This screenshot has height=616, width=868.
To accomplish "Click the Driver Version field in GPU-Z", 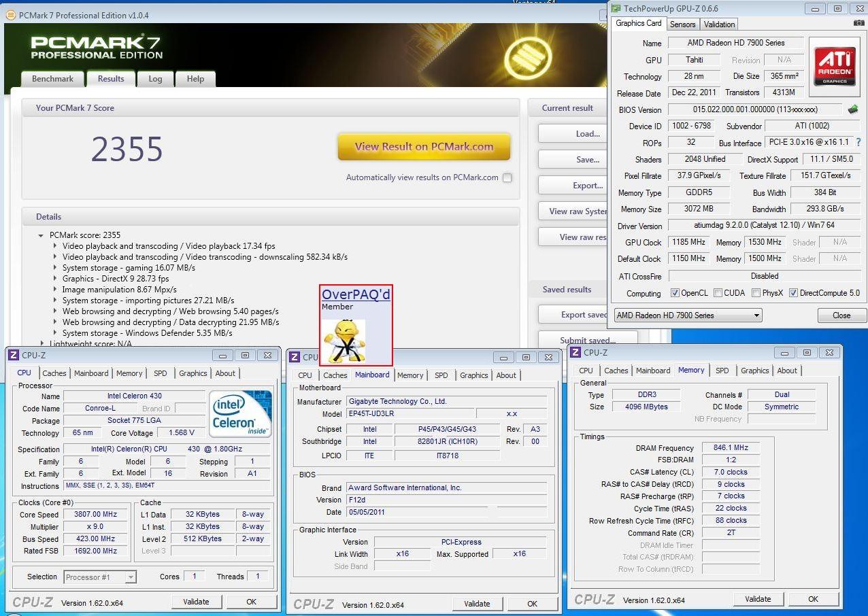I will [765, 226].
